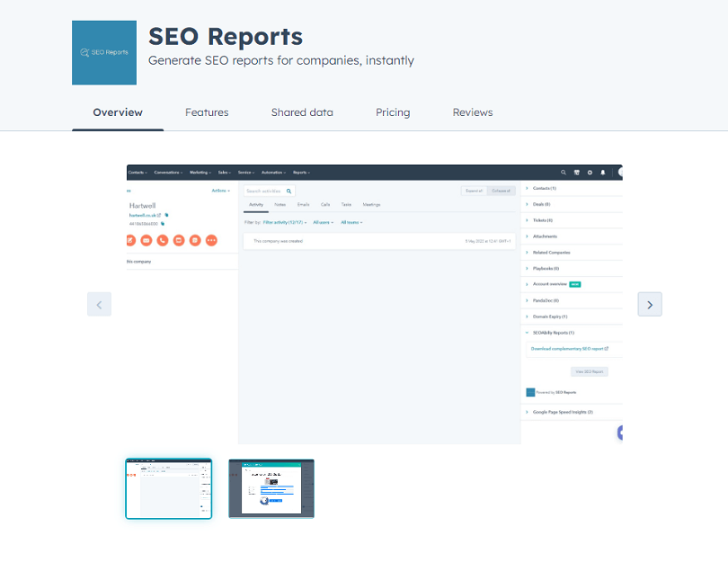
Task: Go to the Pricing tab
Action: coord(393,112)
